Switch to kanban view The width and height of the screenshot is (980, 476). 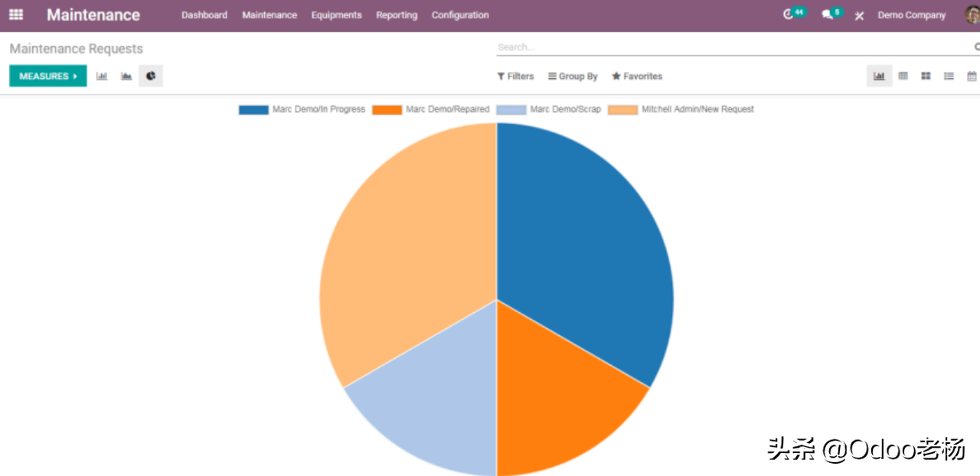pos(926,76)
